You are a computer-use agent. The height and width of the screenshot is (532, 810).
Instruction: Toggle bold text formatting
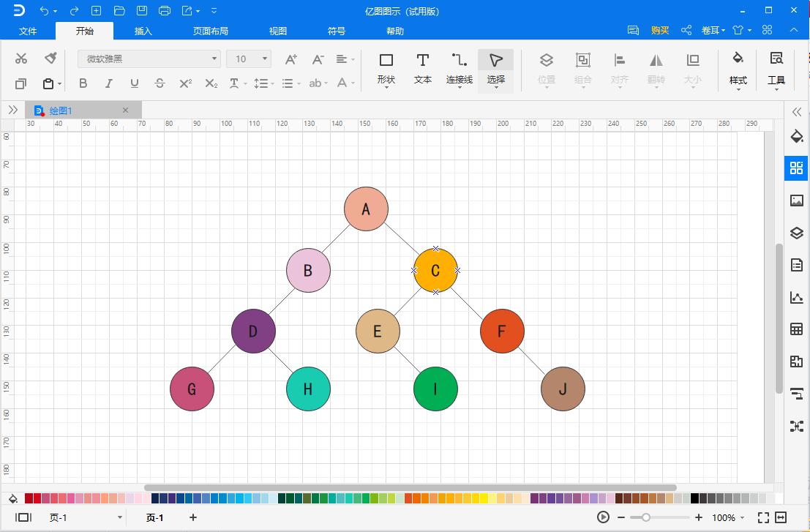[x=83, y=83]
